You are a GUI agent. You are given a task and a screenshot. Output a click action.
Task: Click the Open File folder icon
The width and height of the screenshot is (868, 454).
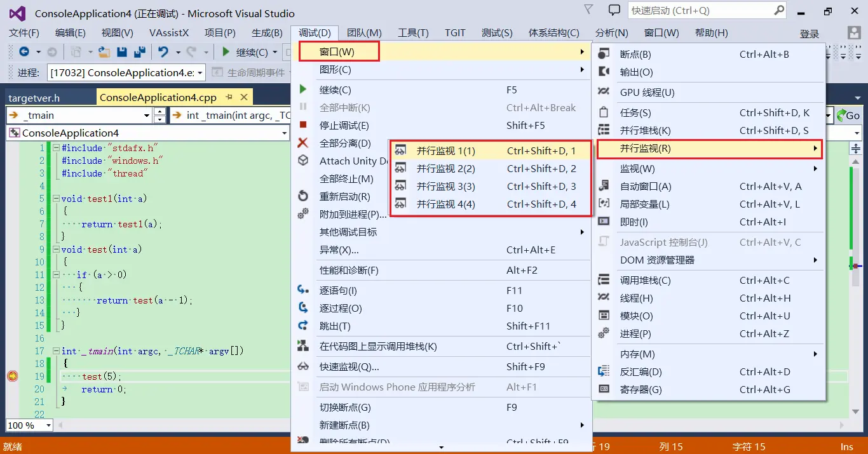[x=104, y=52]
